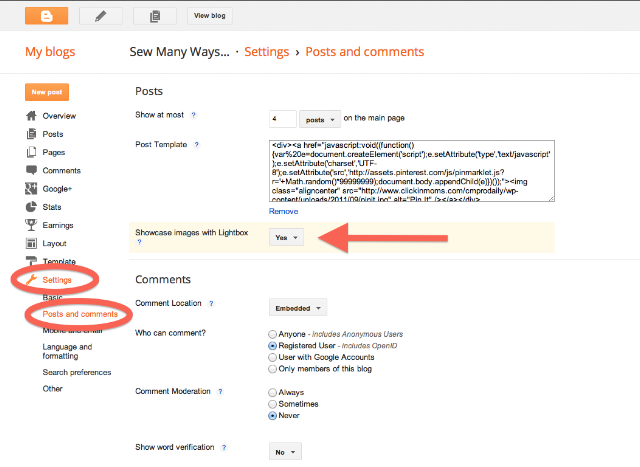The height and width of the screenshot is (467, 640).
Task: Click the Posts document icon in sidebar
Action: [x=31, y=134]
